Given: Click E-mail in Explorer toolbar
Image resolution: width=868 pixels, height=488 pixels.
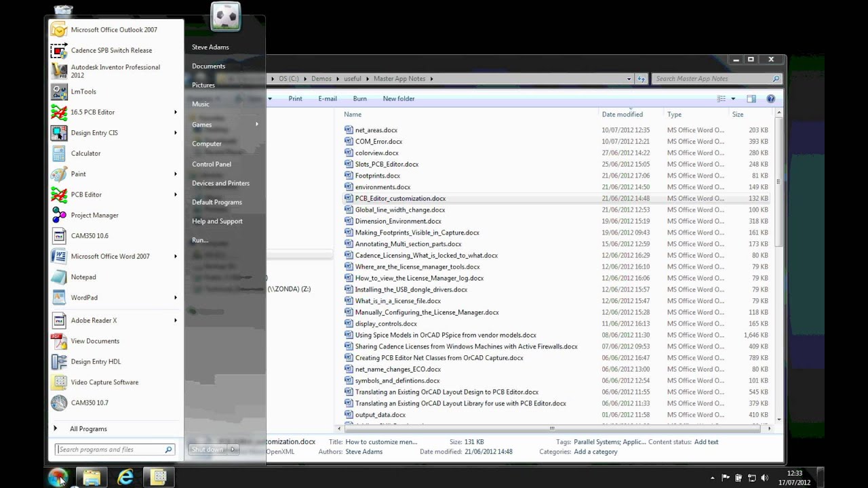Looking at the screenshot, I should (x=328, y=99).
